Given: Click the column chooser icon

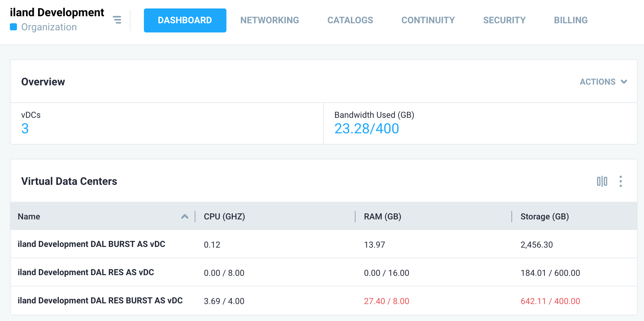Looking at the screenshot, I should coord(602,181).
